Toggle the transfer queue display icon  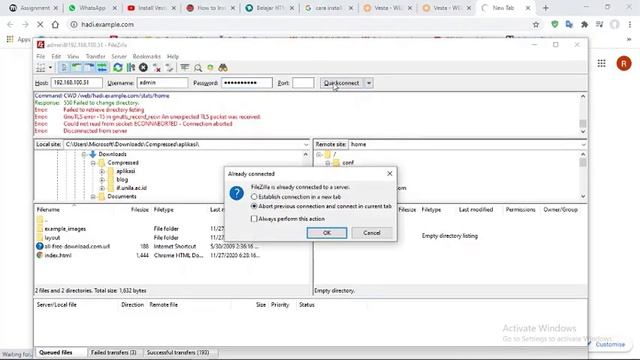point(102,68)
